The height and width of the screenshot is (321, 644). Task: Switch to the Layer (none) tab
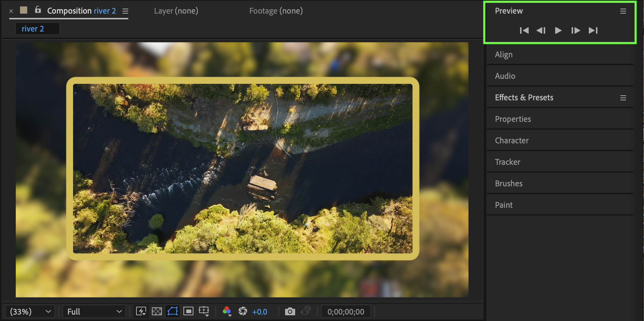click(x=176, y=11)
